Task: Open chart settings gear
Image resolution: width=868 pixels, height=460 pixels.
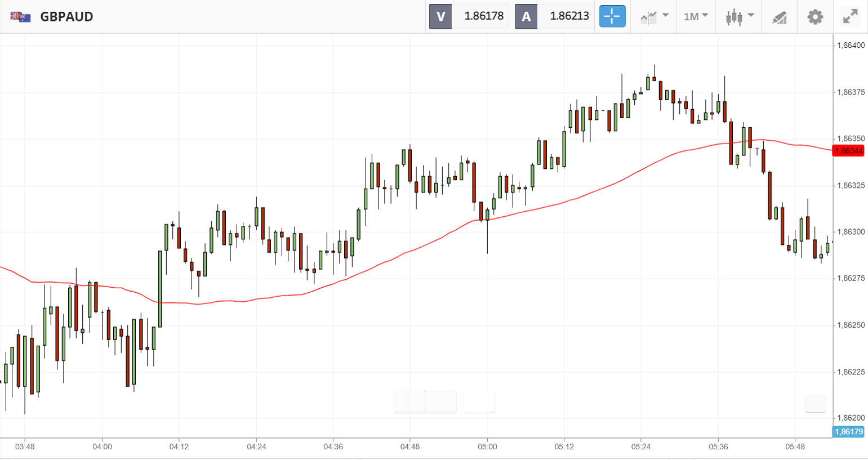Action: tap(814, 17)
